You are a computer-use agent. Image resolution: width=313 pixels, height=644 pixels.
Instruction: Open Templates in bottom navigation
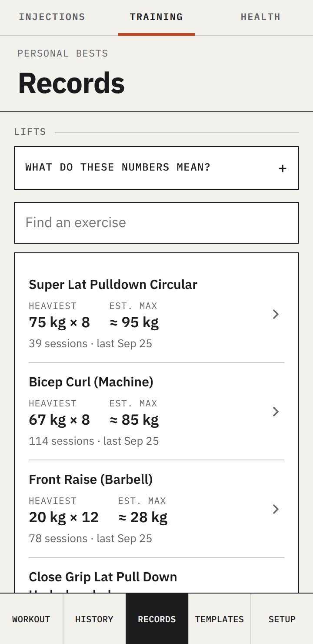coord(220,619)
